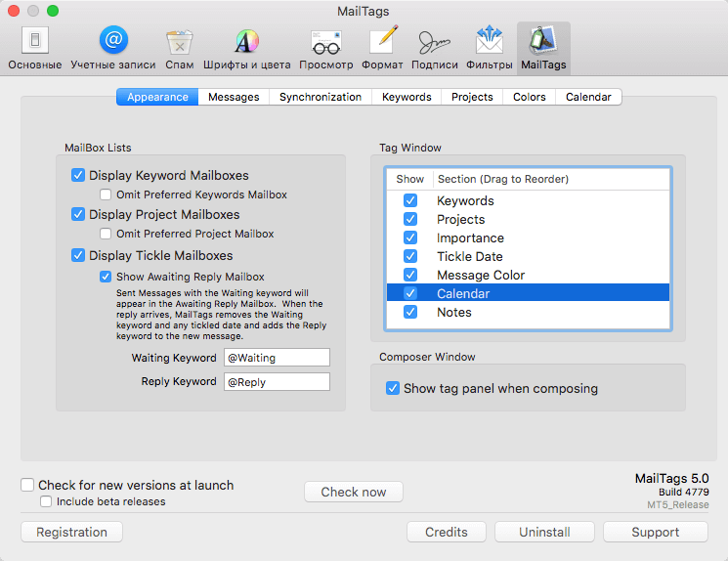Uncheck Display Project Mailboxes
The width and height of the screenshot is (728, 561).
[78, 214]
